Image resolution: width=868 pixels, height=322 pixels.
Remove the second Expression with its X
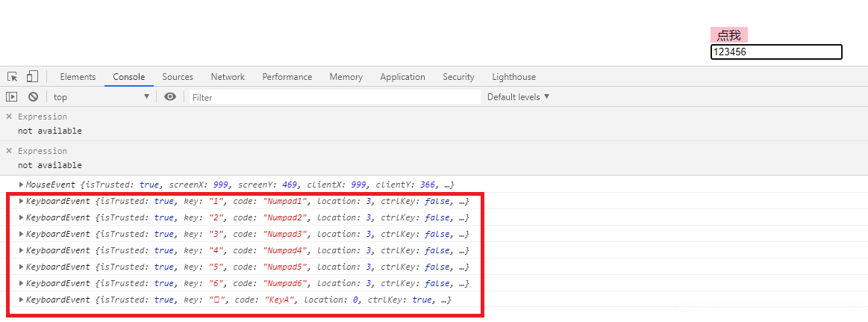9,151
